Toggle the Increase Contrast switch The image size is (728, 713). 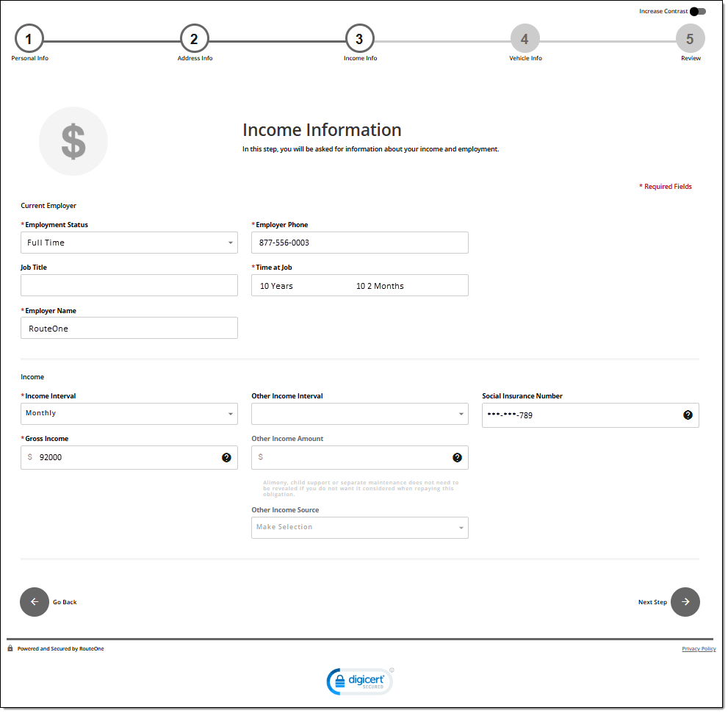click(x=697, y=12)
